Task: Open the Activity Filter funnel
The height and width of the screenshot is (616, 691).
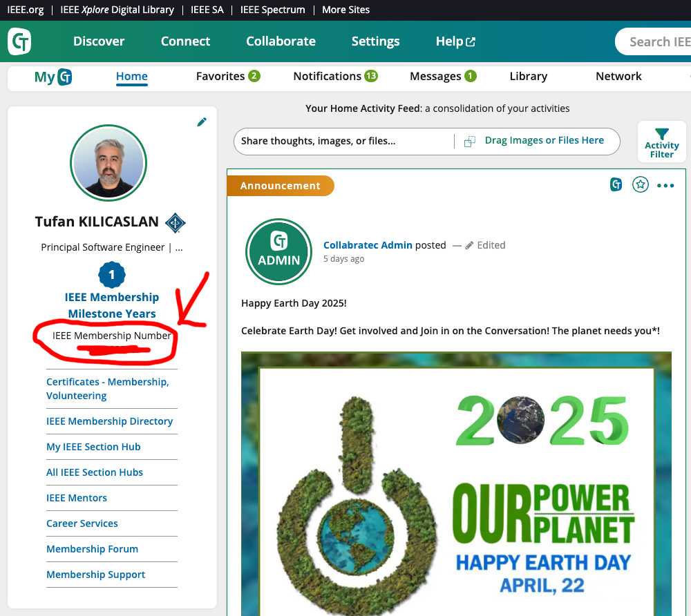Action: pyautogui.click(x=661, y=142)
